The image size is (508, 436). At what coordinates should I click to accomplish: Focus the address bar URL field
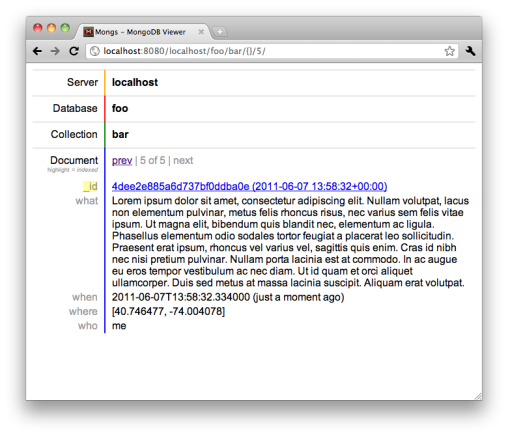click(272, 51)
